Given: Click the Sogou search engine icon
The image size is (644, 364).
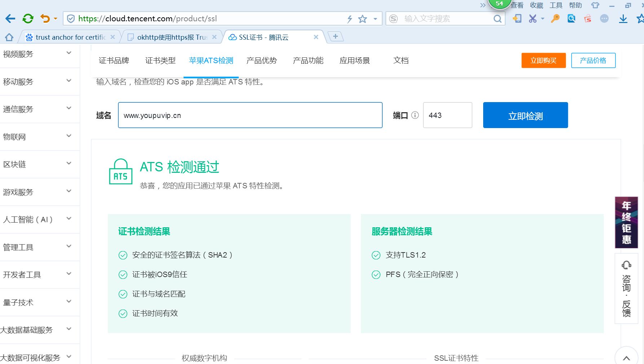Looking at the screenshot, I should (x=394, y=19).
